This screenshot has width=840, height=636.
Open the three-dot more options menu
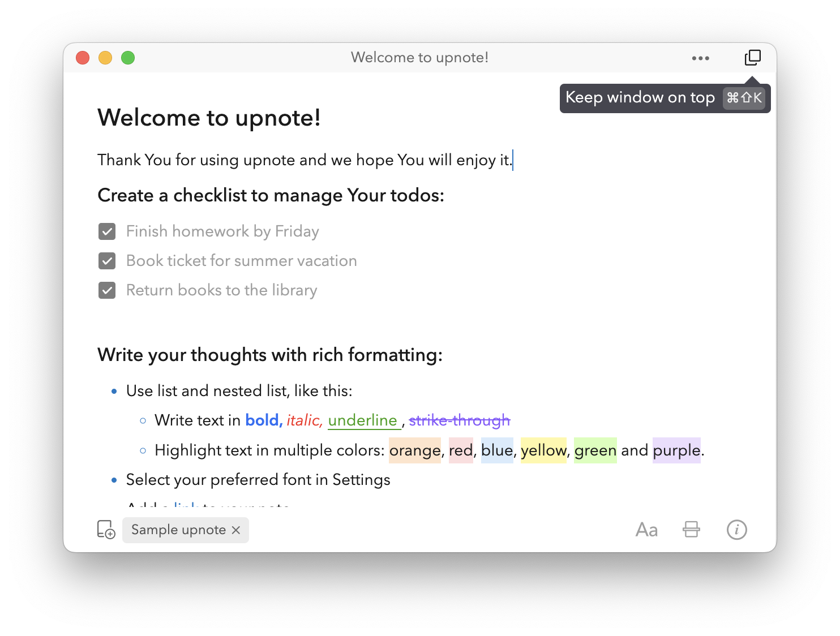click(700, 58)
